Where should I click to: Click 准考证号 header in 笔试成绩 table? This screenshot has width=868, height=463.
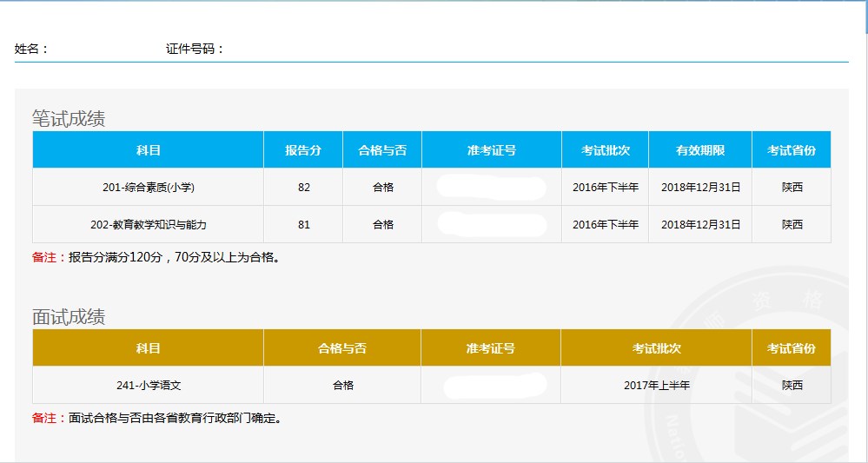[492, 150]
